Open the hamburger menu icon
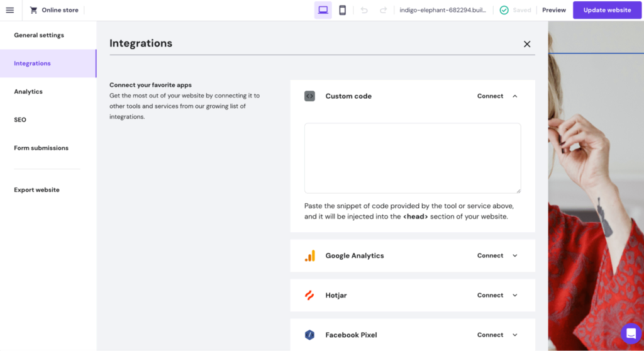The width and height of the screenshot is (644, 351). (10, 10)
